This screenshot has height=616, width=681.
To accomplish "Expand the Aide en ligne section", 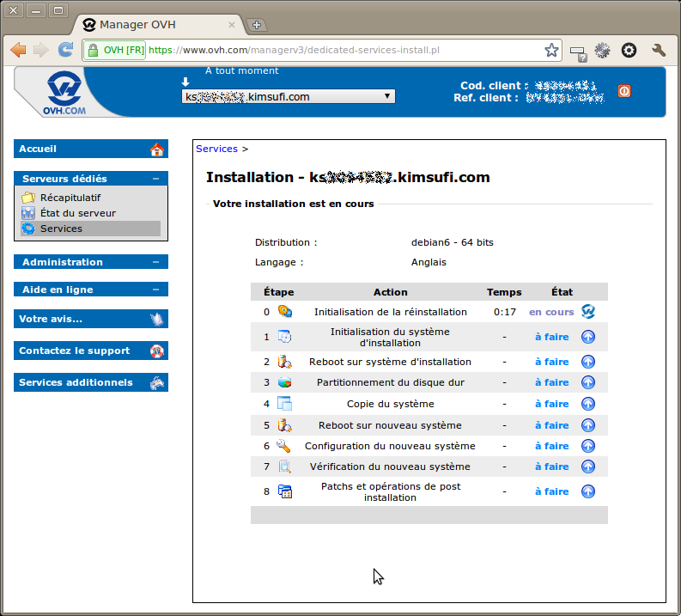I will pyautogui.click(x=156, y=290).
